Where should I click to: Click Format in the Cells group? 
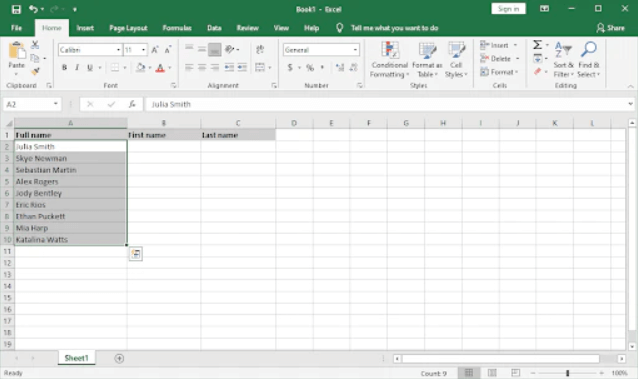tap(499, 72)
